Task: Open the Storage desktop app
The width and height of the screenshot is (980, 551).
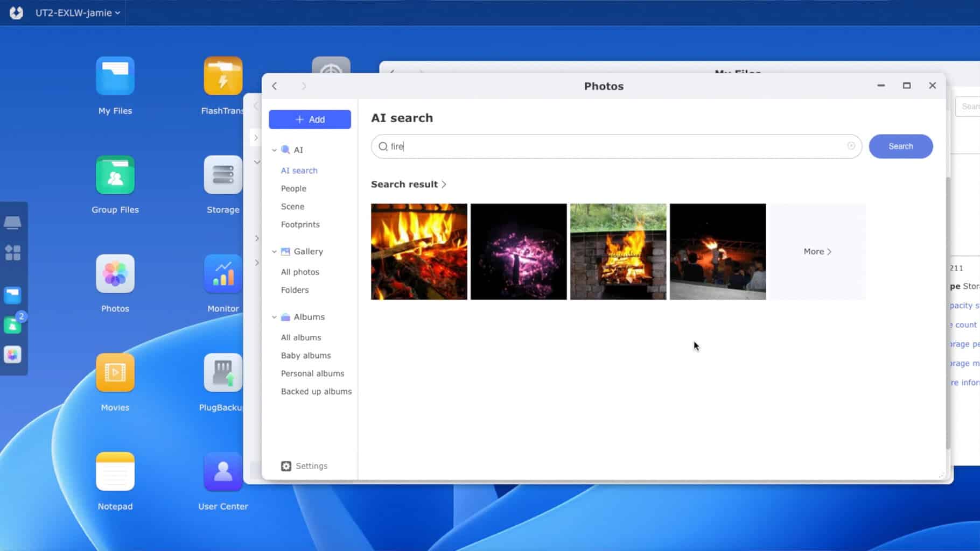Action: pyautogui.click(x=223, y=175)
